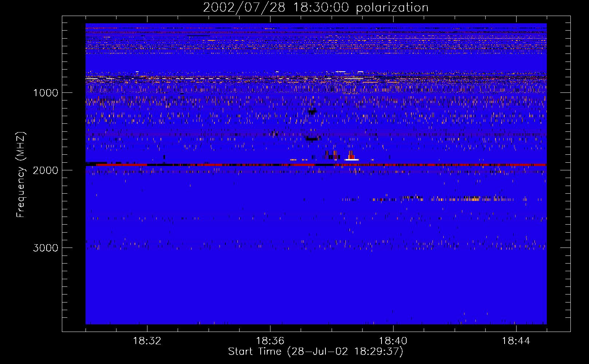
Task: Click the 3000 frequency tick label
Action: 46,248
